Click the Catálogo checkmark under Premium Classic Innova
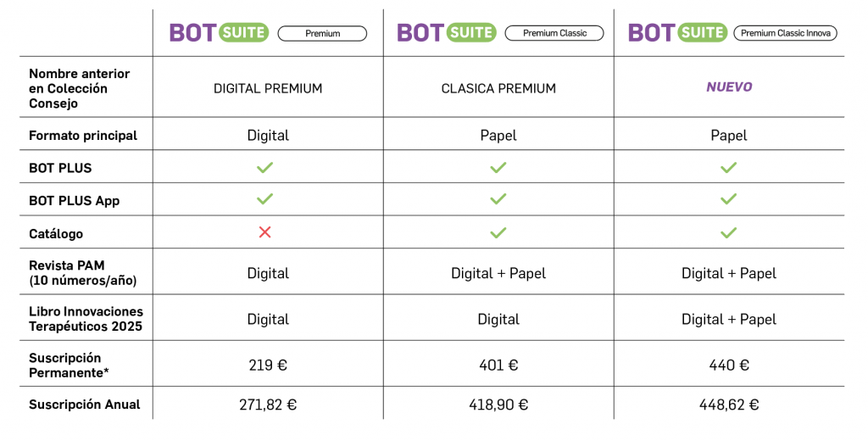 728,232
